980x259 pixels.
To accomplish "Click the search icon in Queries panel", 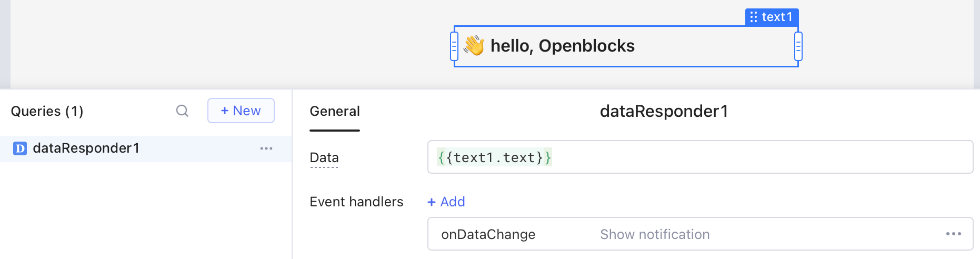I will [182, 111].
